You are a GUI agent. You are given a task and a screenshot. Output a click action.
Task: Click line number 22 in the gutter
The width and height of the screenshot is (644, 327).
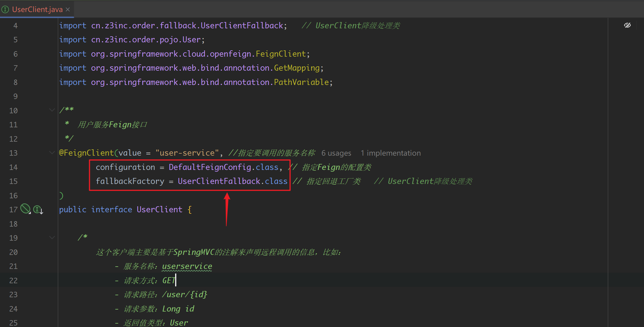pyautogui.click(x=13, y=281)
